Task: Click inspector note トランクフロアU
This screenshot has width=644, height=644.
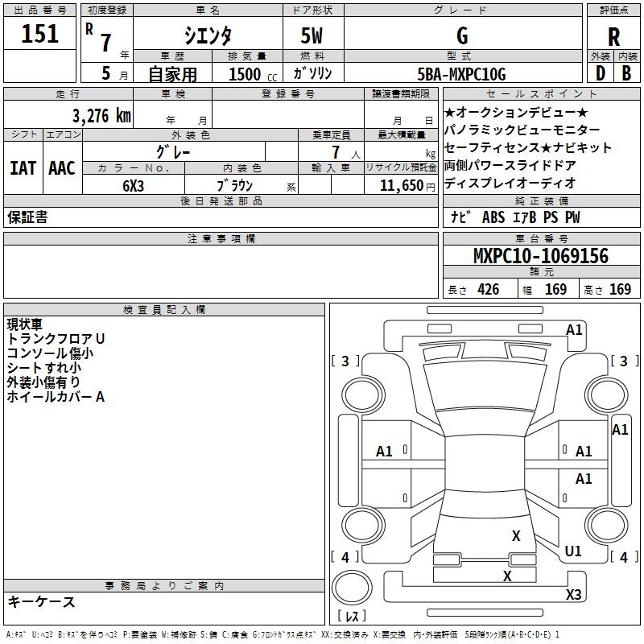Action: click(56, 339)
